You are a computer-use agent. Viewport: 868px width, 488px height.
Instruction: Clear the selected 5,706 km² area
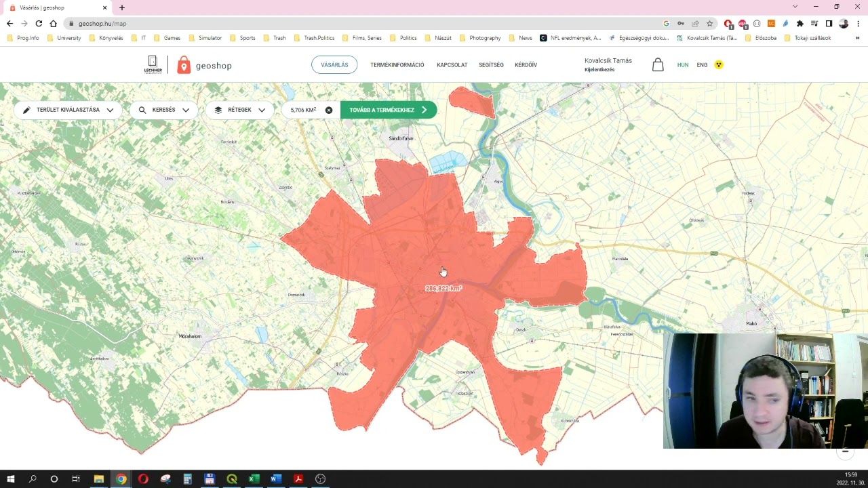[329, 110]
